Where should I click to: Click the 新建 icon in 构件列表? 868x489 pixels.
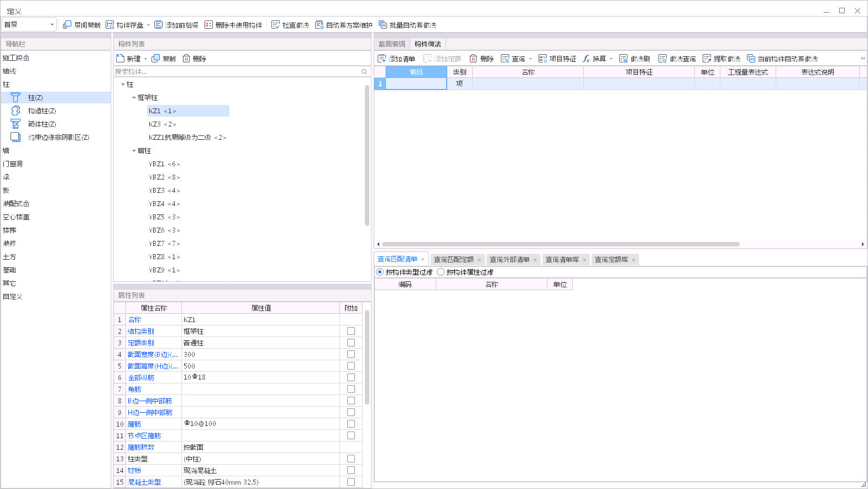[x=120, y=59]
